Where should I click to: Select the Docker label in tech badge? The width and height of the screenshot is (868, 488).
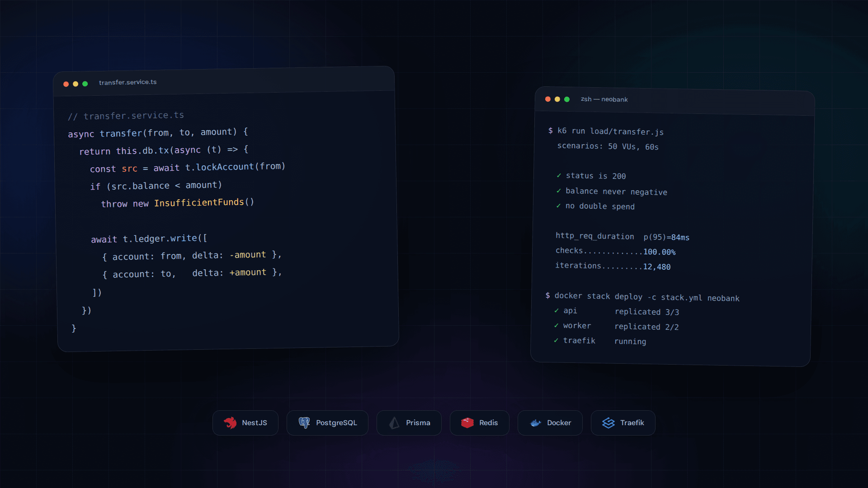tap(559, 423)
